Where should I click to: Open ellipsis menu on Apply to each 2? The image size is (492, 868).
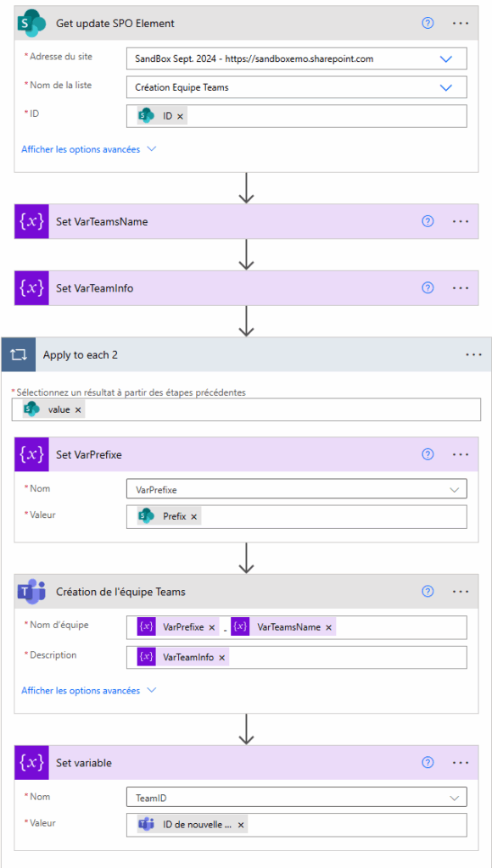coord(473,355)
